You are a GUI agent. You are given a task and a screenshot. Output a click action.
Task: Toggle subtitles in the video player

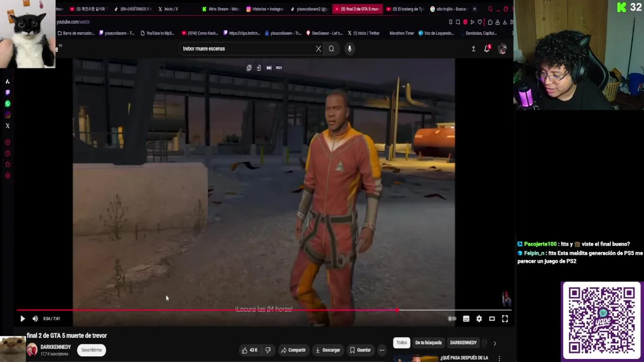pos(466,318)
